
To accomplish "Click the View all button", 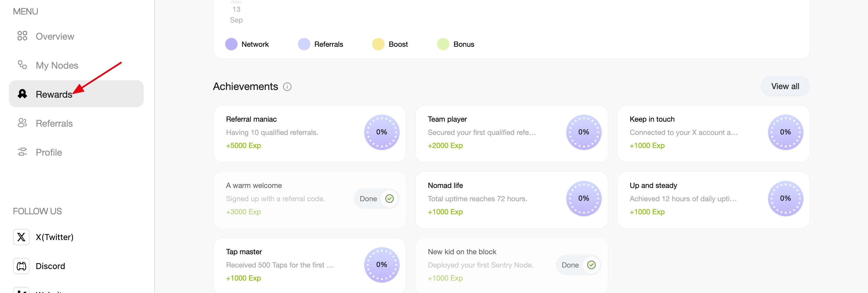I will pyautogui.click(x=785, y=86).
